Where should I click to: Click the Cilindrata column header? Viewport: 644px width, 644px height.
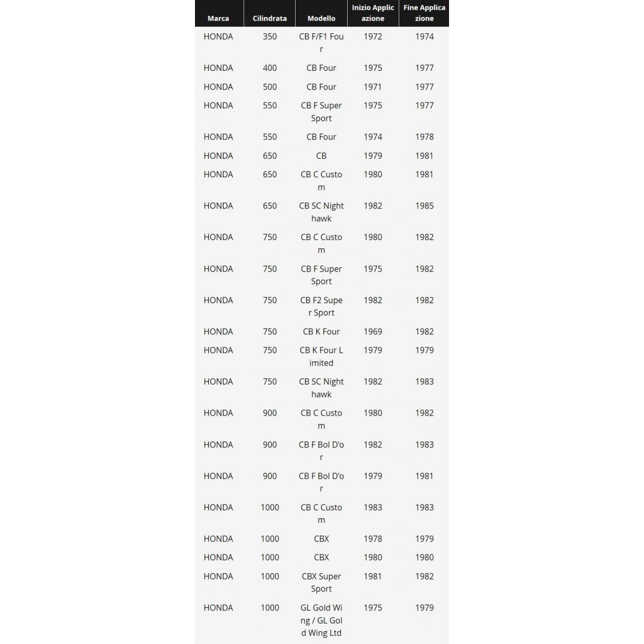[x=269, y=18]
